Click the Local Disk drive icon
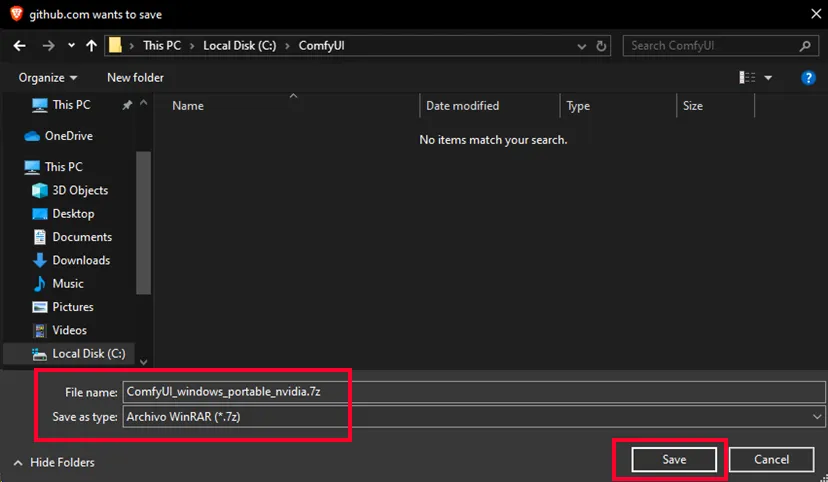Image resolution: width=828 pixels, height=482 pixels. 40,354
